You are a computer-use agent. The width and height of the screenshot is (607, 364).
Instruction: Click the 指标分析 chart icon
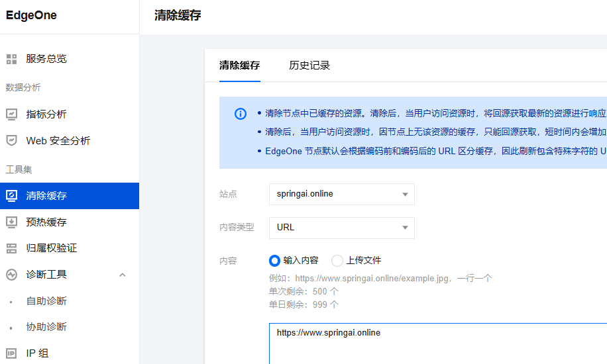[11, 114]
